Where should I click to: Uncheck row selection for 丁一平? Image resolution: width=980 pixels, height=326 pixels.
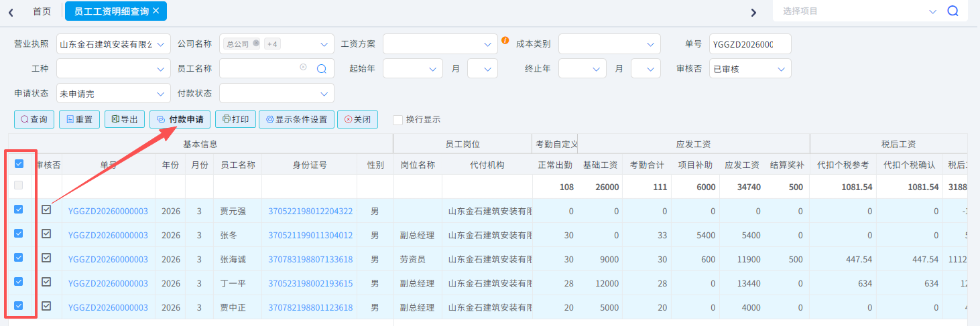19,282
